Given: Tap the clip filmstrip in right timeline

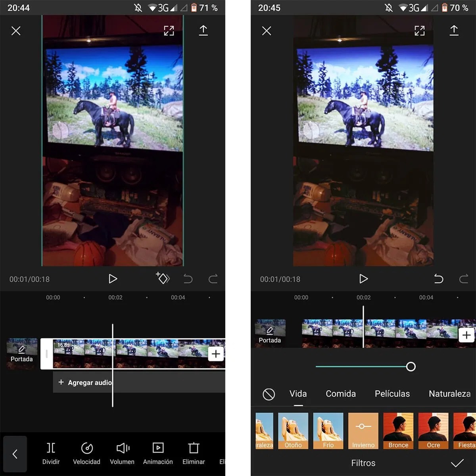Looking at the screenshot, I should tap(389, 333).
